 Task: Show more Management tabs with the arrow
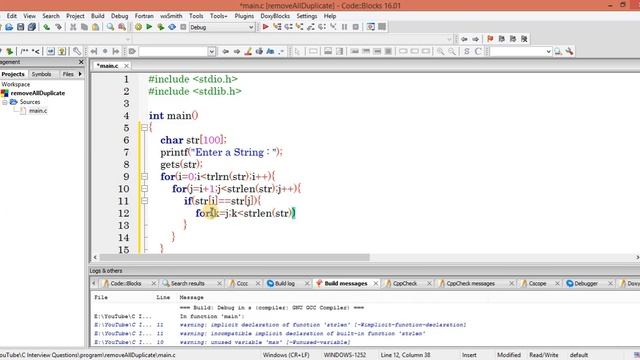pos(80,74)
